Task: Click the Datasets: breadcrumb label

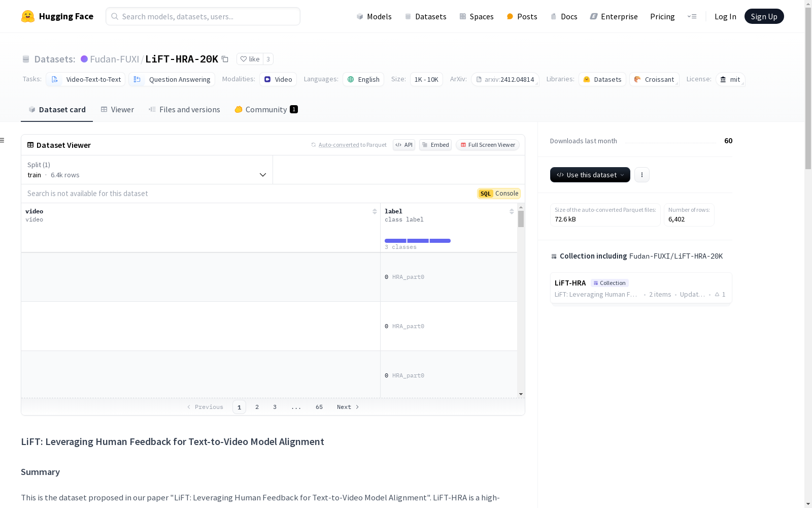Action: tap(55, 59)
